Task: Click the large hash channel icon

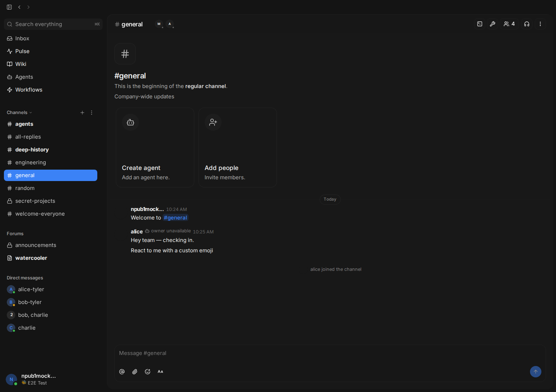Action: [125, 54]
